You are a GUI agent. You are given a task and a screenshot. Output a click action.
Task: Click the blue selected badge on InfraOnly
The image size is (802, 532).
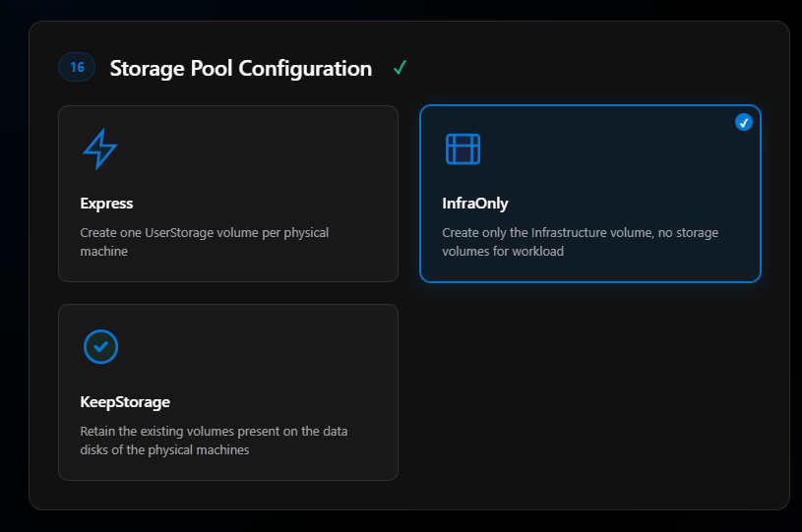click(744, 122)
